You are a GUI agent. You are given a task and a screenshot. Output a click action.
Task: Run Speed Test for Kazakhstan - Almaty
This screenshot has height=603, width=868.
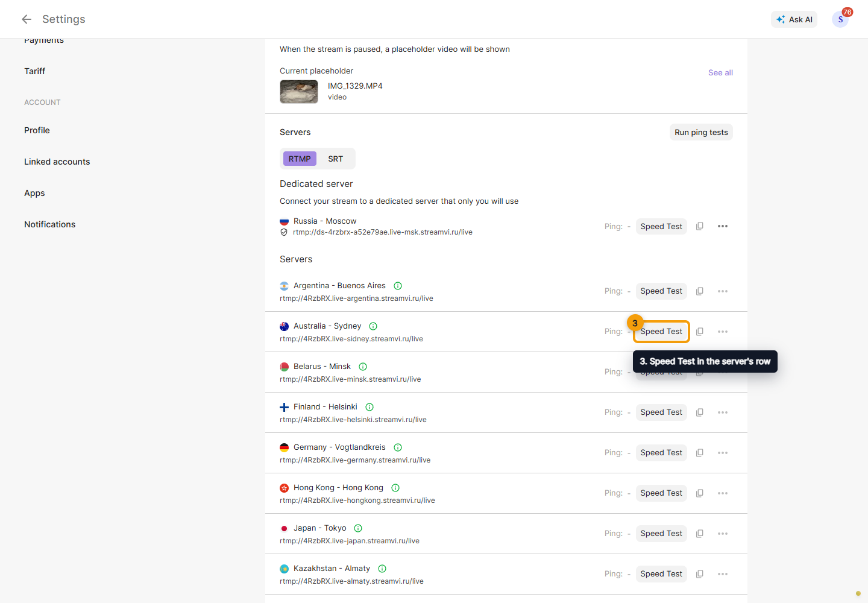[x=661, y=574]
